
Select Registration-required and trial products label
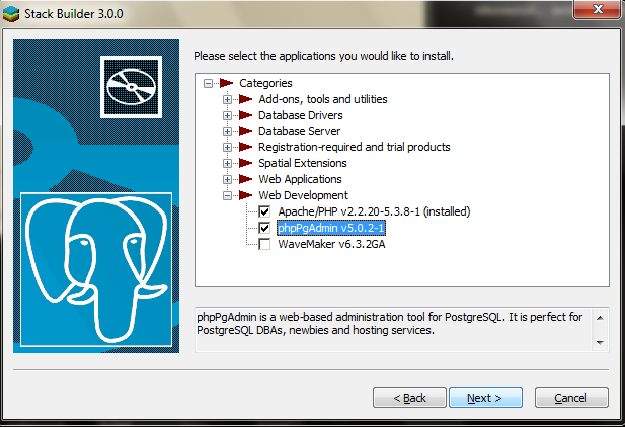(354, 147)
